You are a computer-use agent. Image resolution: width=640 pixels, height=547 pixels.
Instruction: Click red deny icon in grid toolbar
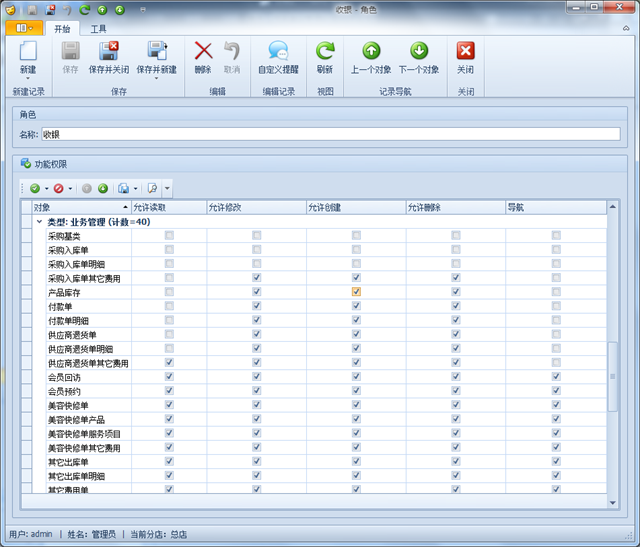pos(59,188)
